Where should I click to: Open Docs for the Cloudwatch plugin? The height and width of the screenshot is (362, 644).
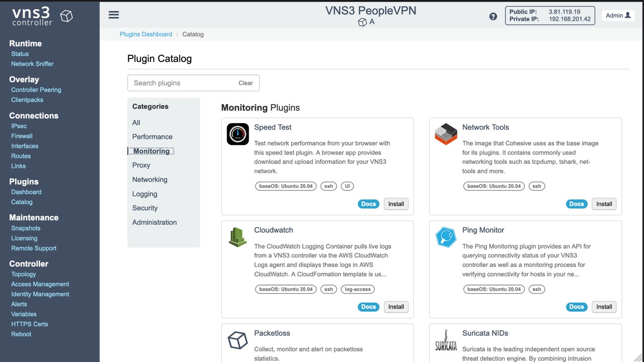368,307
